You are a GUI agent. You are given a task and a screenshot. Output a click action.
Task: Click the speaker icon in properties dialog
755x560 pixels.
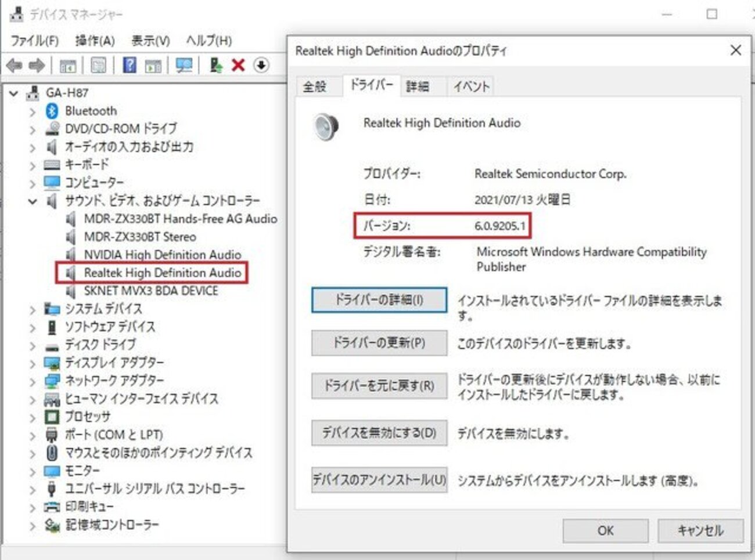(x=326, y=127)
